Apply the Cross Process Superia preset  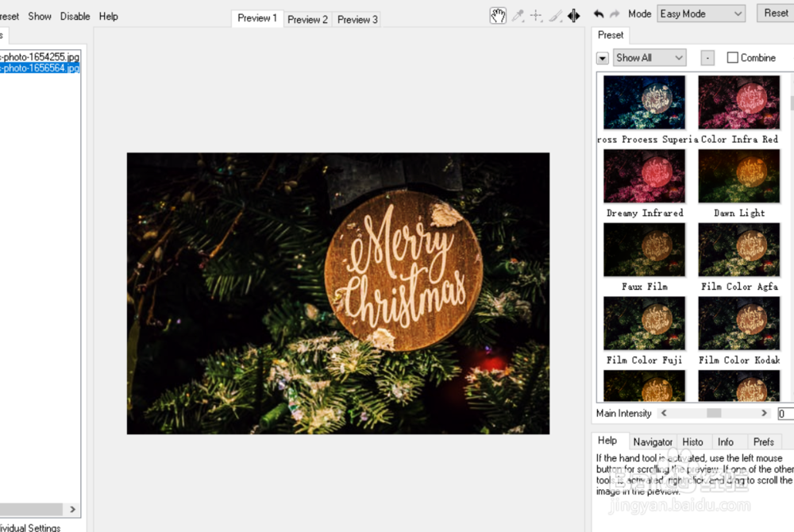click(644, 102)
